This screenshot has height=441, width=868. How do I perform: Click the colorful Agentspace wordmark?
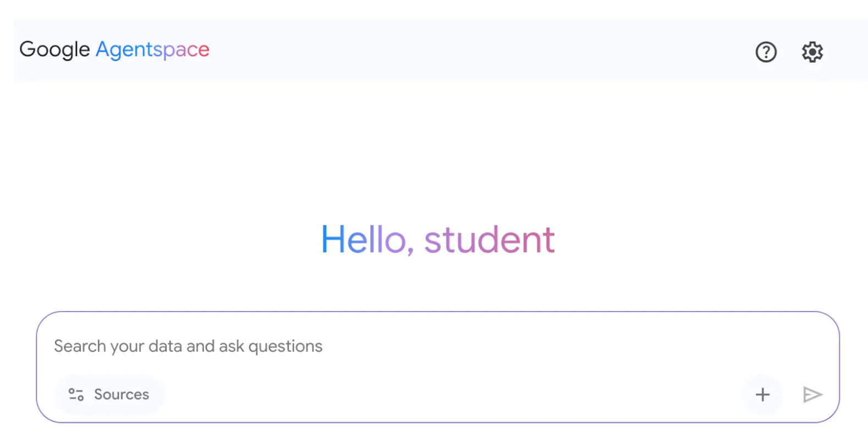152,50
